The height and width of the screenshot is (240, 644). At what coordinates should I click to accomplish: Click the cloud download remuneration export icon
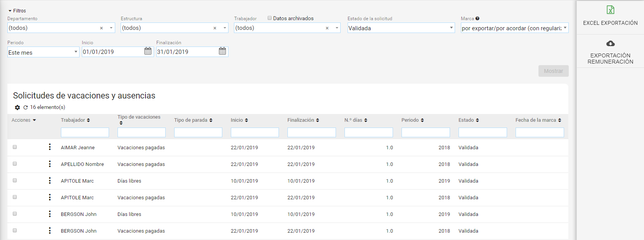[610, 43]
